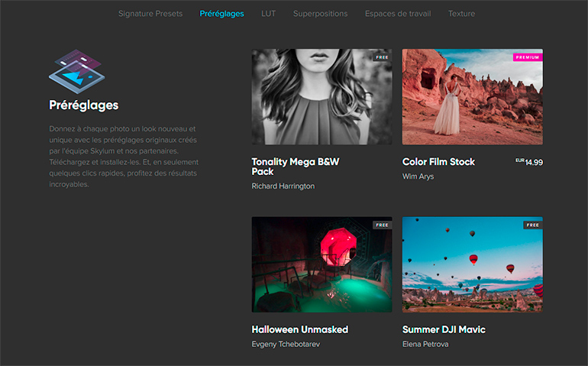Select the Préréglages tab
The image size is (588, 366).
[221, 14]
